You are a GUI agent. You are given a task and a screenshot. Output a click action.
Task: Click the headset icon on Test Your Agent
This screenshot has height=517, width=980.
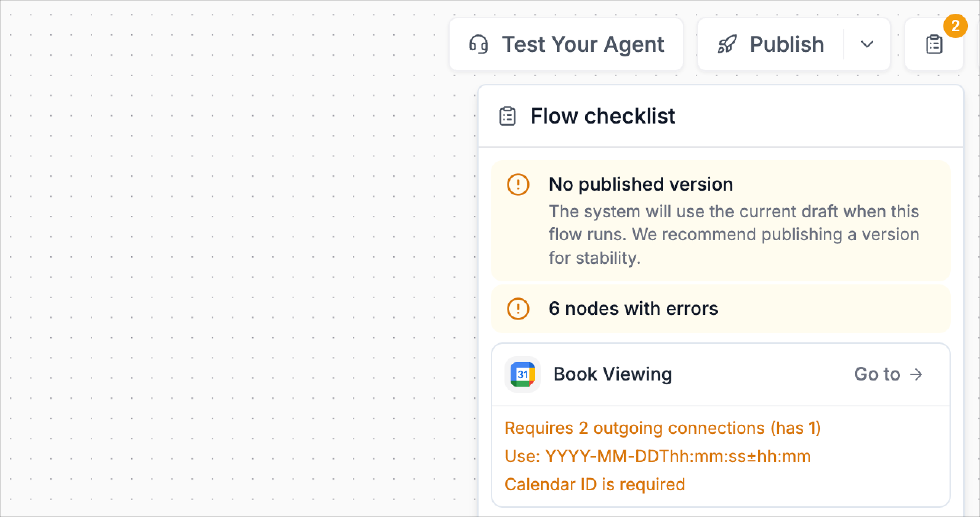pos(478,45)
